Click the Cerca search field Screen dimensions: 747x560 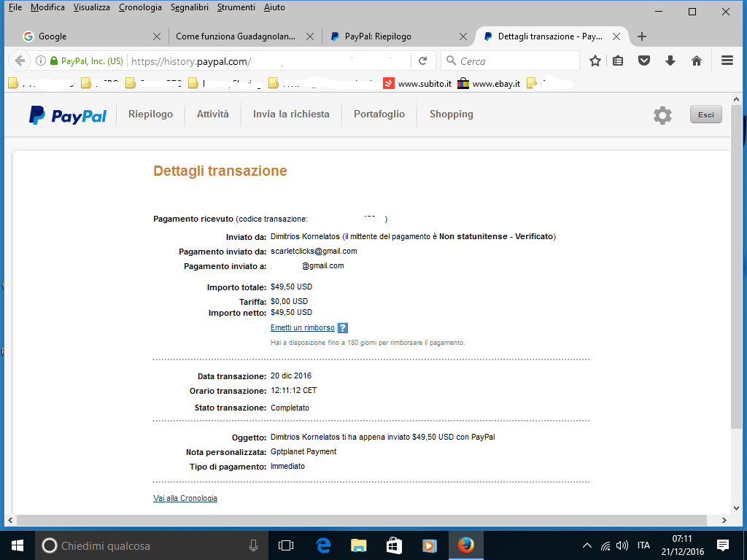[x=510, y=61]
